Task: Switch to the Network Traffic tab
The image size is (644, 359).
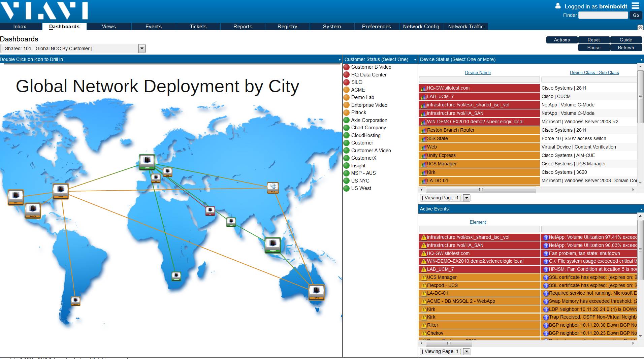Action: [465, 27]
